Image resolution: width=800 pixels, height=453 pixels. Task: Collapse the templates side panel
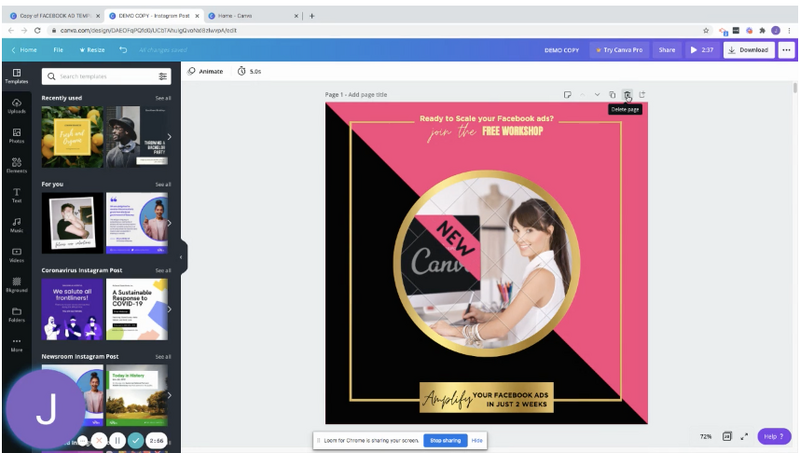(181, 257)
